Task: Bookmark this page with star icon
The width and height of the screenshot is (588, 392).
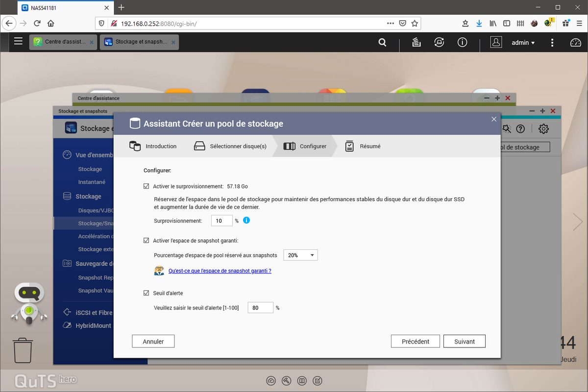Action: point(415,23)
